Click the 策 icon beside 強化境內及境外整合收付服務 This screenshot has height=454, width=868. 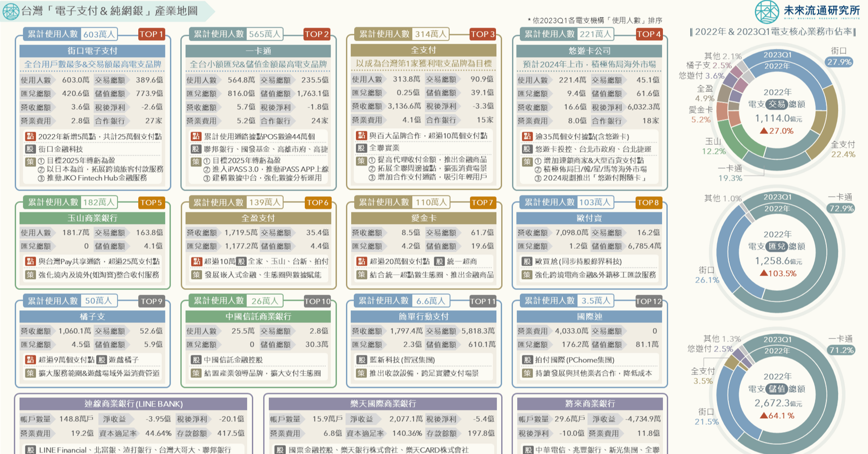coord(30,275)
